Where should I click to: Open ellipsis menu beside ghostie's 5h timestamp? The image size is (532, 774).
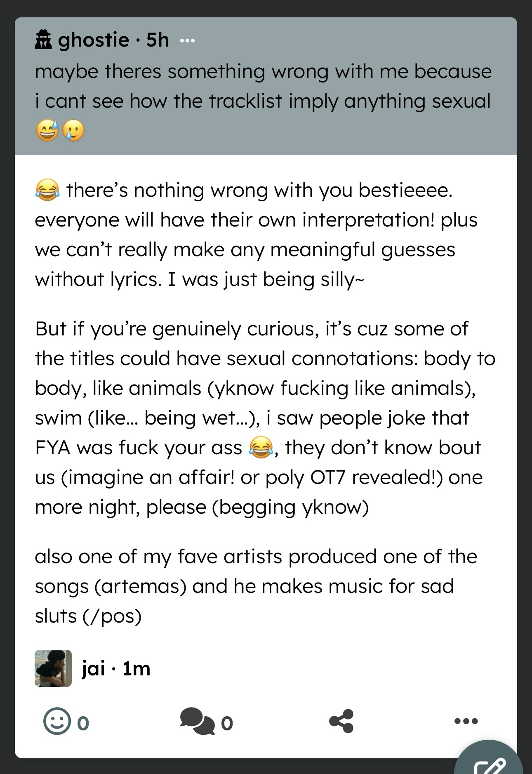click(187, 40)
